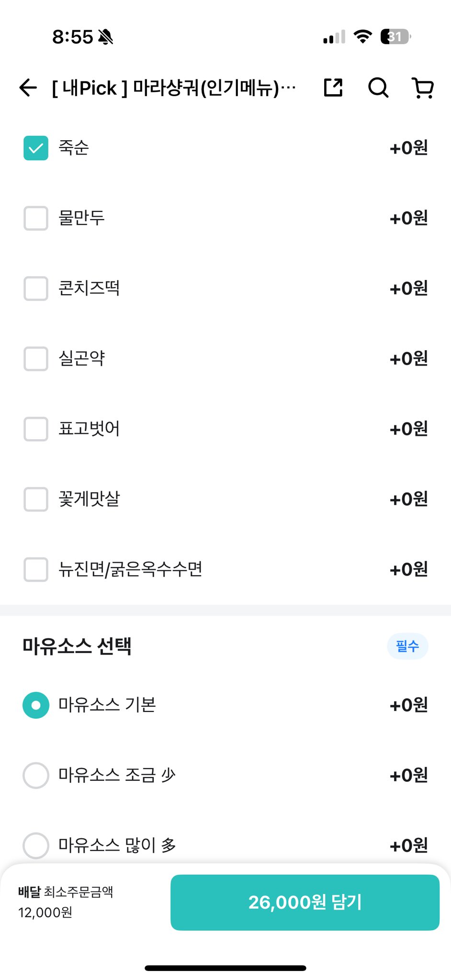Tap the battery indicator in status bar
The width and height of the screenshot is (451, 980).
(x=395, y=37)
